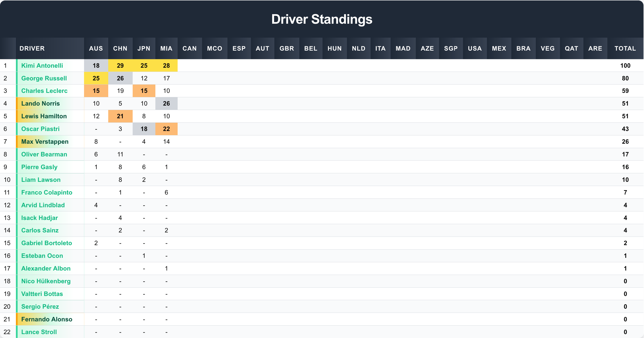
Task: Select Lewis Hamilton's 21-point CHN cell
Action: point(120,116)
